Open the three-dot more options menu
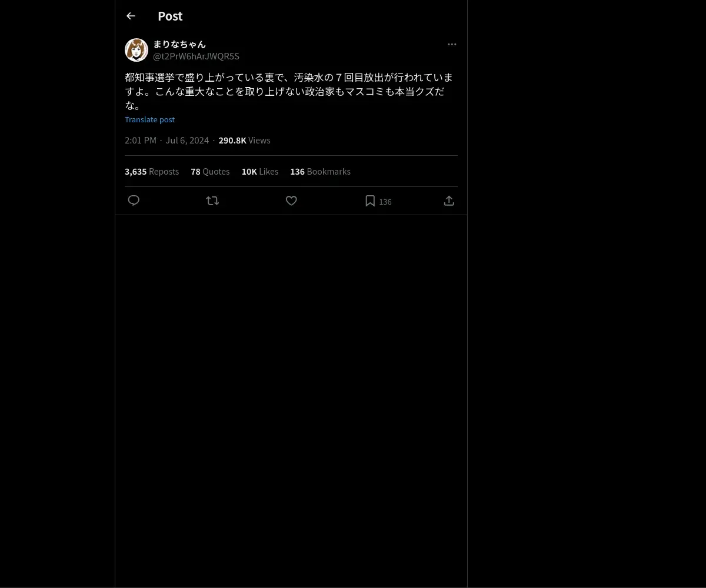The width and height of the screenshot is (706, 588). 452,44
